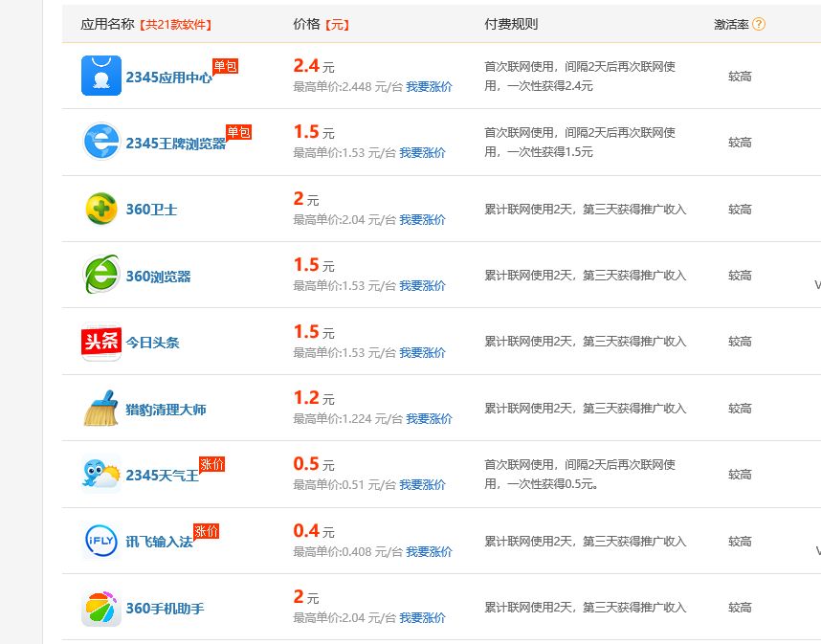Click the 360浏览器 green e icon
The width and height of the screenshot is (821, 644).
(x=101, y=275)
